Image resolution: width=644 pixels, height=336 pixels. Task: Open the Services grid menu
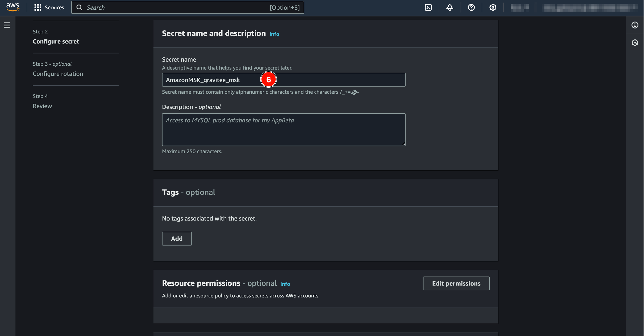[38, 8]
